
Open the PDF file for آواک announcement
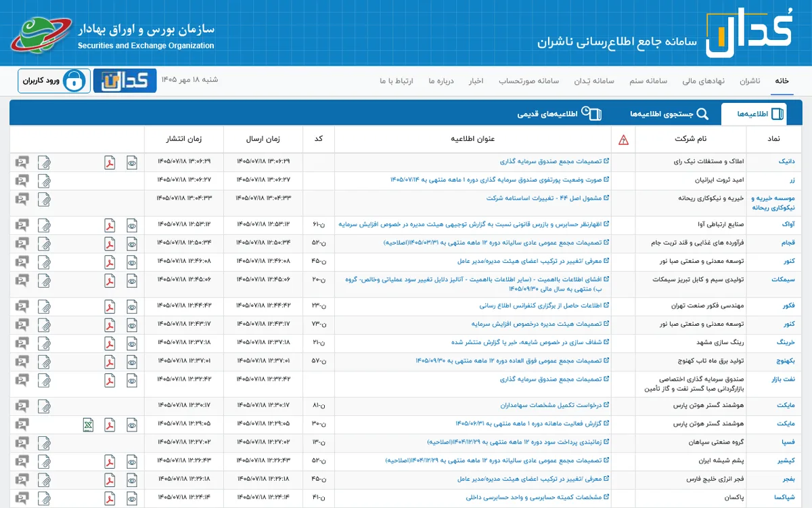tap(110, 226)
